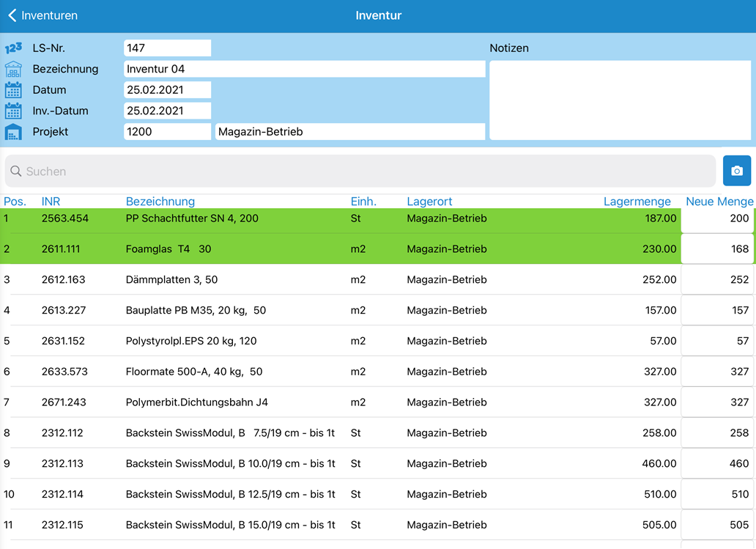Viewport: 756px width, 549px height.
Task: Click the Inventur screen title
Action: click(x=379, y=15)
